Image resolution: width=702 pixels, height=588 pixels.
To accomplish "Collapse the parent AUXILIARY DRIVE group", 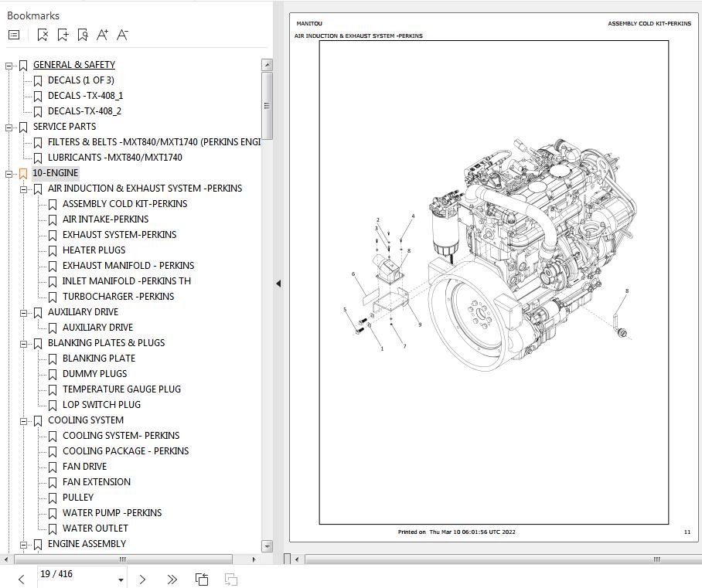I will (23, 313).
